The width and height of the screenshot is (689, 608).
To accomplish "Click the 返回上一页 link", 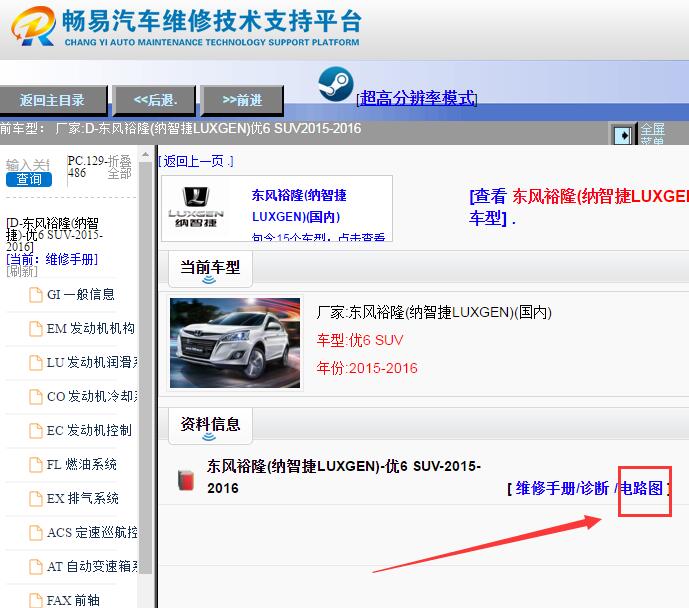I will pos(196,161).
